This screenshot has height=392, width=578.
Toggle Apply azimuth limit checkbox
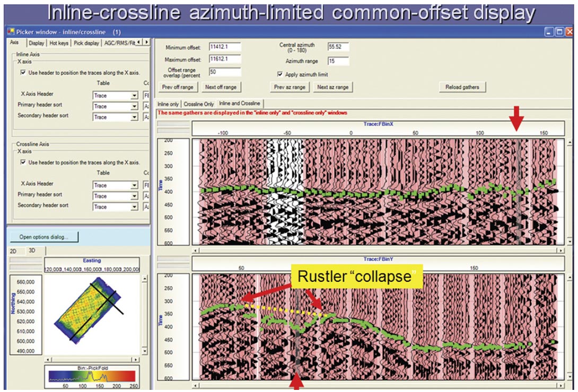280,74
